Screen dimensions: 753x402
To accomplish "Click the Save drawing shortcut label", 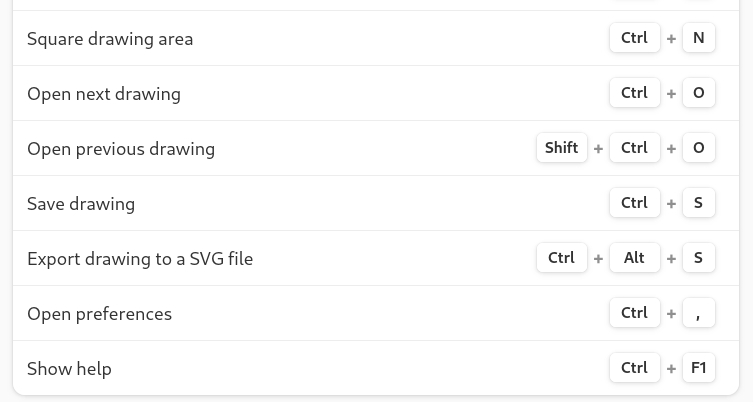I will [x=81, y=204].
